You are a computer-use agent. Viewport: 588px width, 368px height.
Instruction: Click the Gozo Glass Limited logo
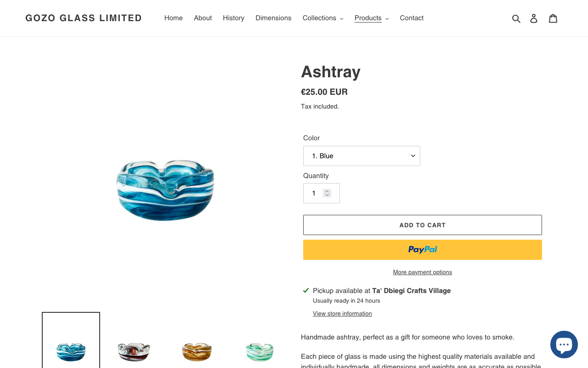84,18
